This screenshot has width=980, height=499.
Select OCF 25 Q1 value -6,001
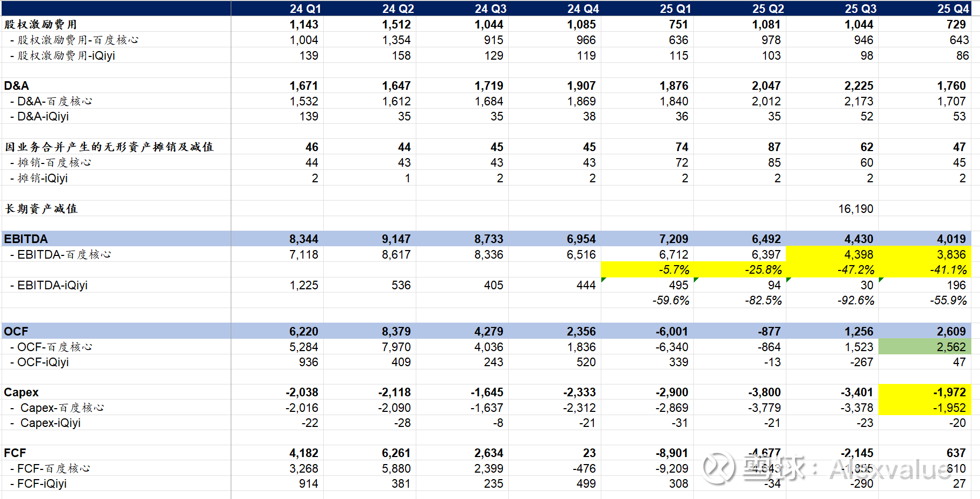click(671, 331)
